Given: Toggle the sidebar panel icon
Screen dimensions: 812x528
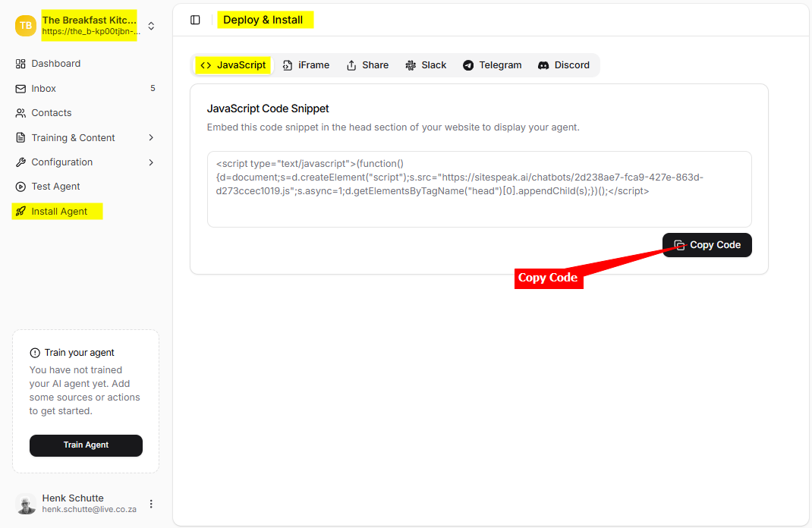Looking at the screenshot, I should tap(195, 20).
